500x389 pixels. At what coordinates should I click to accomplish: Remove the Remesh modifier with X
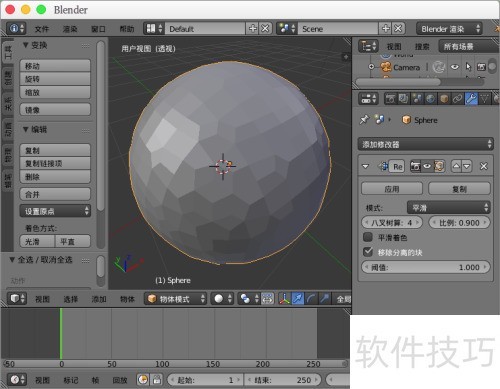coord(484,166)
